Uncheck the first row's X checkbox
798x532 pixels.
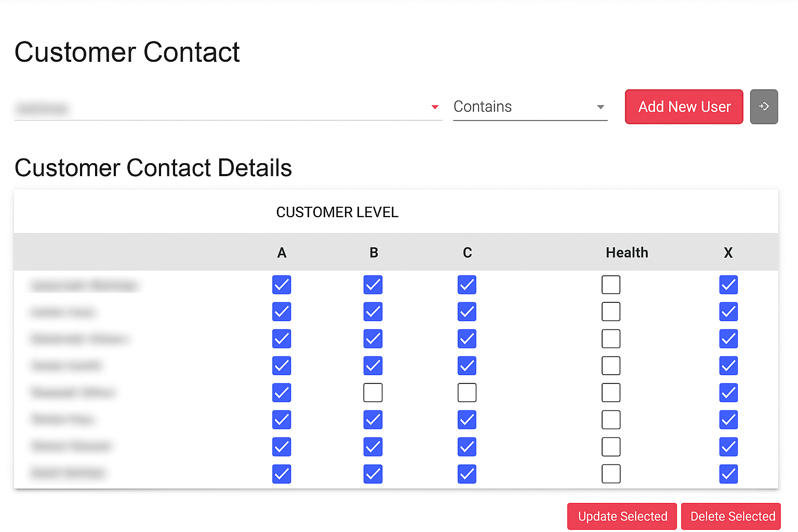pyautogui.click(x=728, y=285)
